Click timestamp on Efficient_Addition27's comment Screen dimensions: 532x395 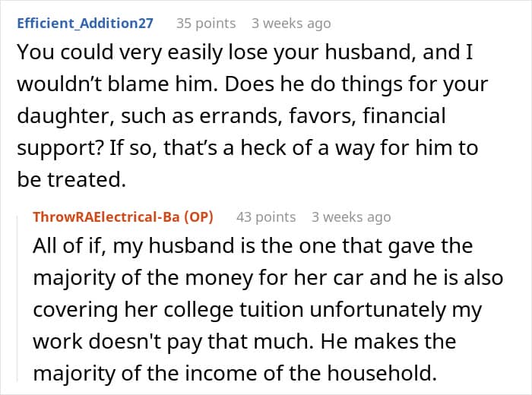pyautogui.click(x=291, y=23)
